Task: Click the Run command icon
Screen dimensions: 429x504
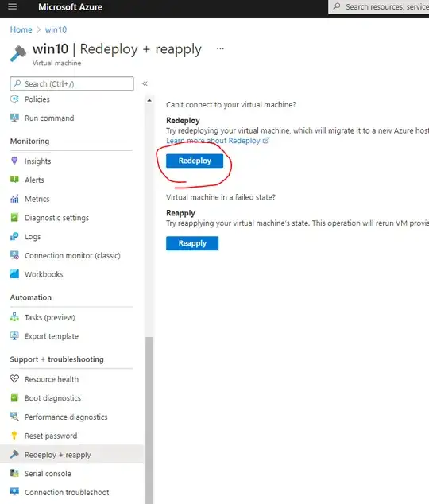Action: pyautogui.click(x=14, y=118)
